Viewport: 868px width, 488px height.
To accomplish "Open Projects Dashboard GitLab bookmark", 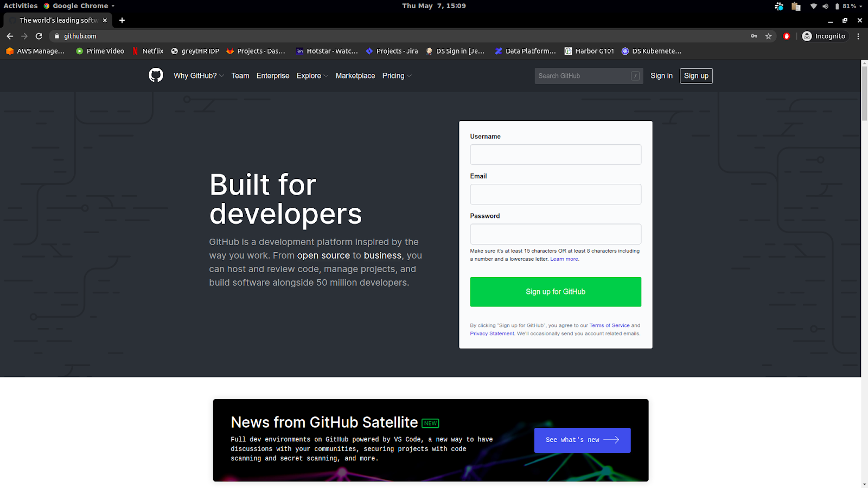I will [x=256, y=51].
